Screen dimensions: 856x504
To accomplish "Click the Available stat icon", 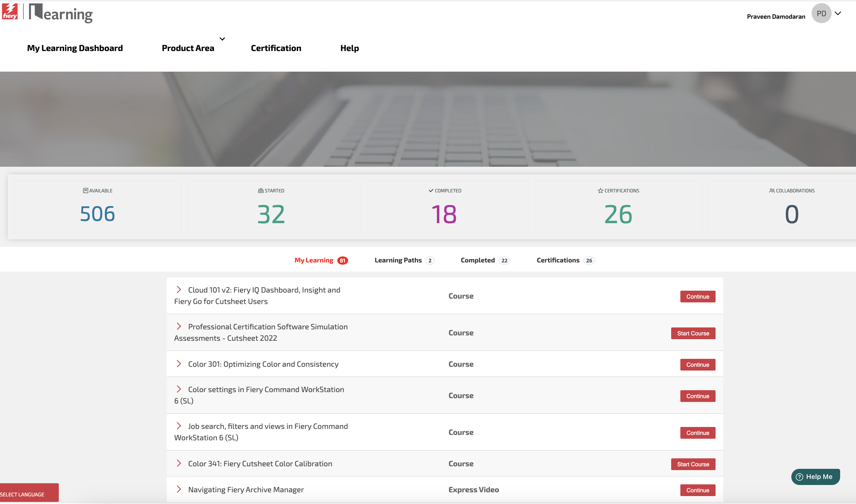I will [x=85, y=191].
